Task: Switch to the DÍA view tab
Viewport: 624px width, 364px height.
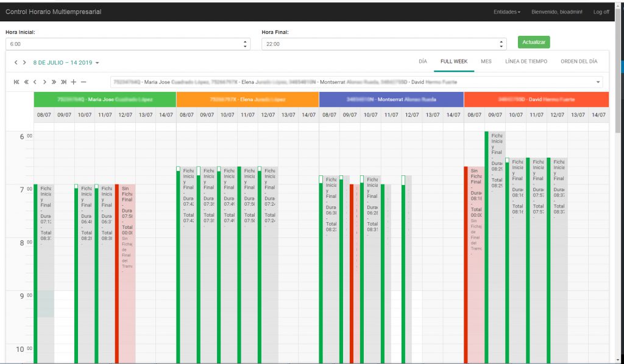Action: 423,61
